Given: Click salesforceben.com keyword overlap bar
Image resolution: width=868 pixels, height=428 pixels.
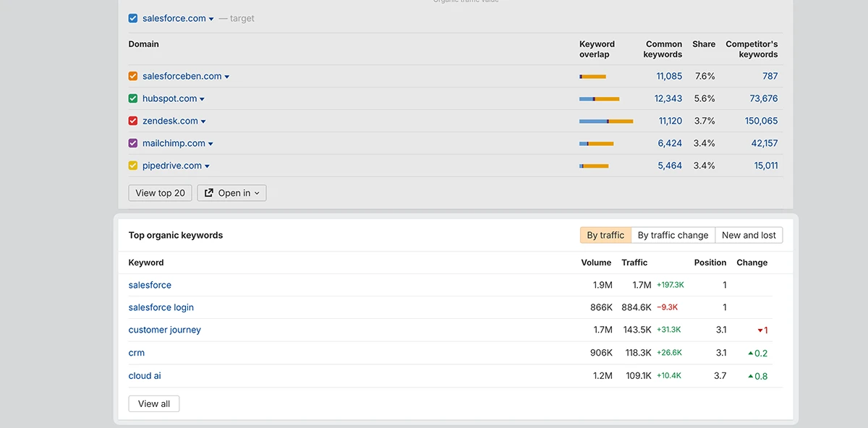Looking at the screenshot, I should [592, 76].
